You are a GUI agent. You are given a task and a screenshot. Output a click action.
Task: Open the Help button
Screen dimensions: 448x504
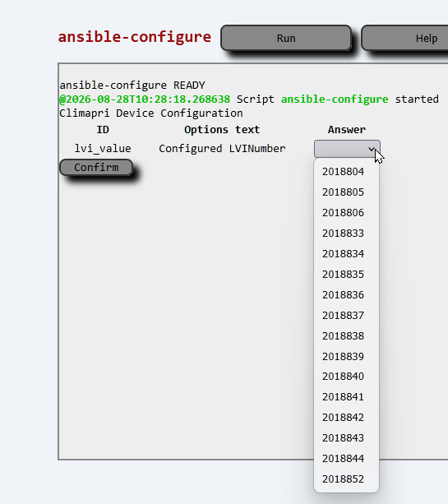[x=405, y=38]
